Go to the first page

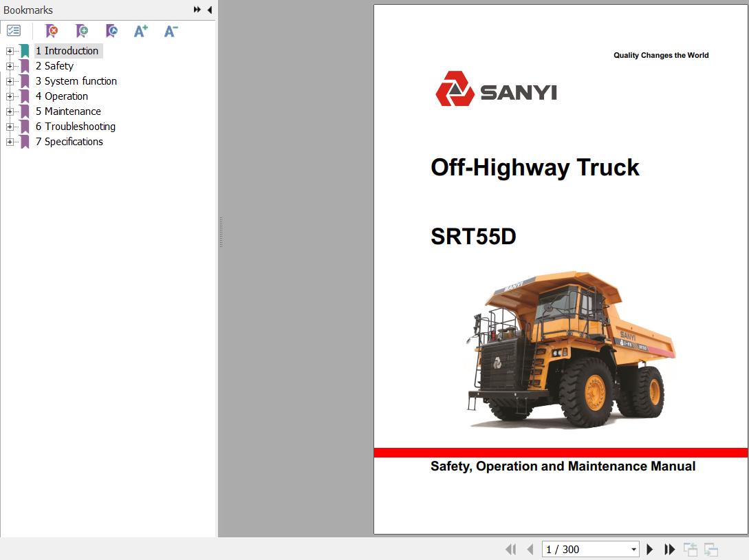510,550
